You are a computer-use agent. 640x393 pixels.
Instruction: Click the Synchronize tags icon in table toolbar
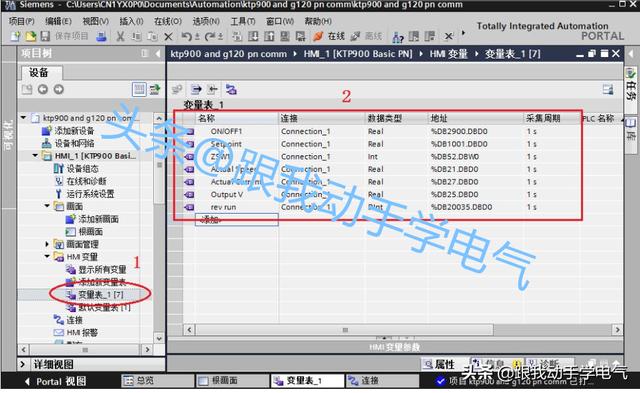click(x=231, y=89)
